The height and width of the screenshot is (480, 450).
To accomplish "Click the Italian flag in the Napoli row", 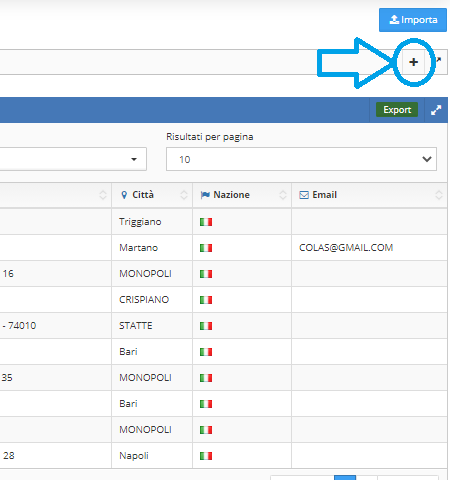I will tap(206, 456).
